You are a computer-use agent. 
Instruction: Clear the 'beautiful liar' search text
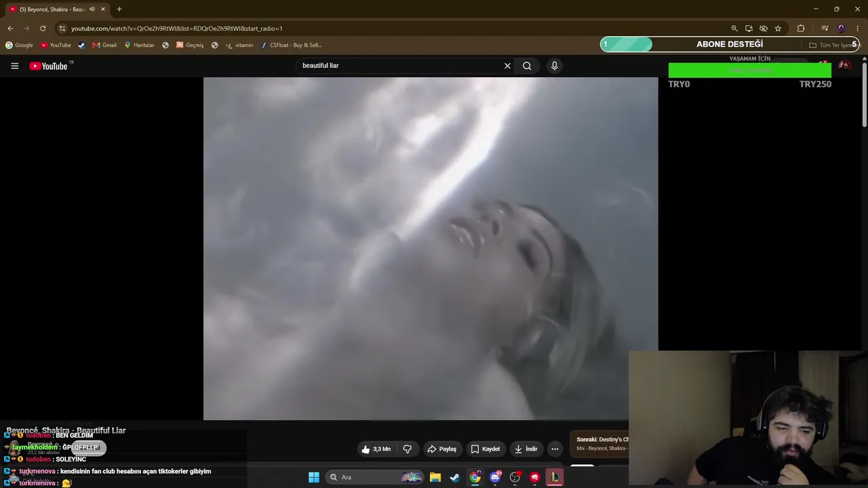point(507,66)
